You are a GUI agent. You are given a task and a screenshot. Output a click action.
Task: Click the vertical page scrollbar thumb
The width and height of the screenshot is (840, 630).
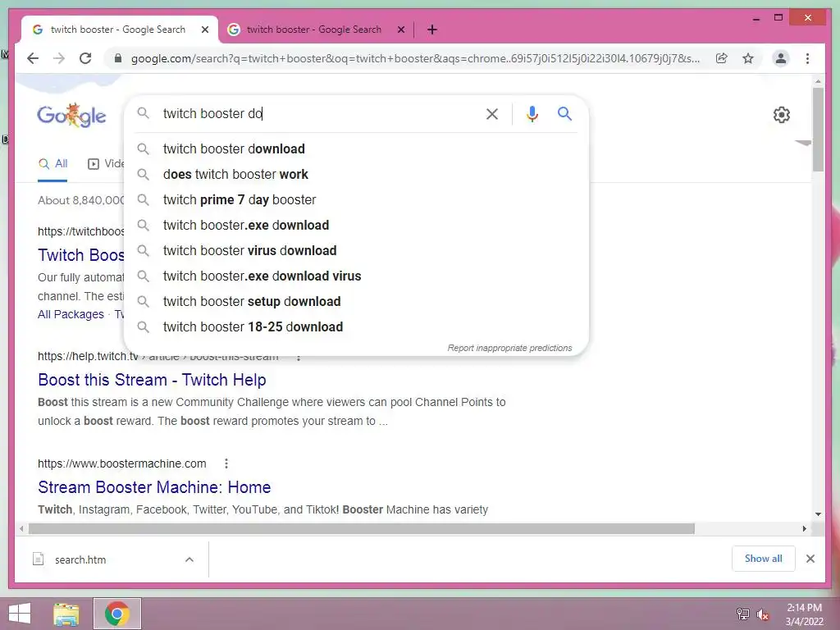[x=818, y=130]
